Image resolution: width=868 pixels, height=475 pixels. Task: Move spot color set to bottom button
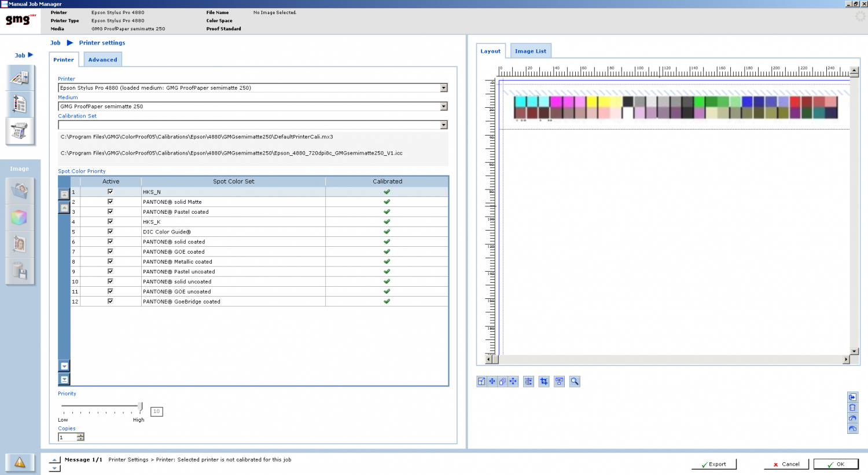point(64,379)
